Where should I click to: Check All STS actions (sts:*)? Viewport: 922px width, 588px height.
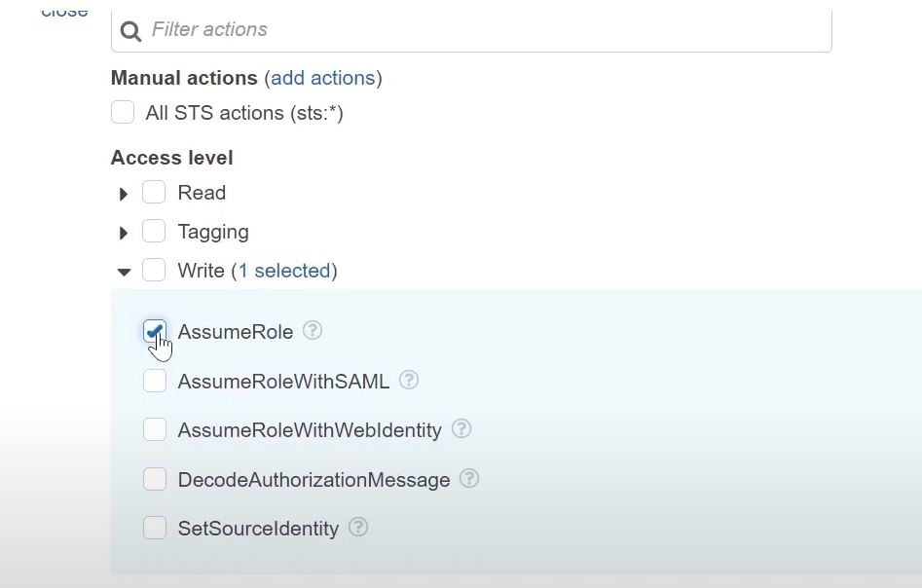tap(123, 112)
